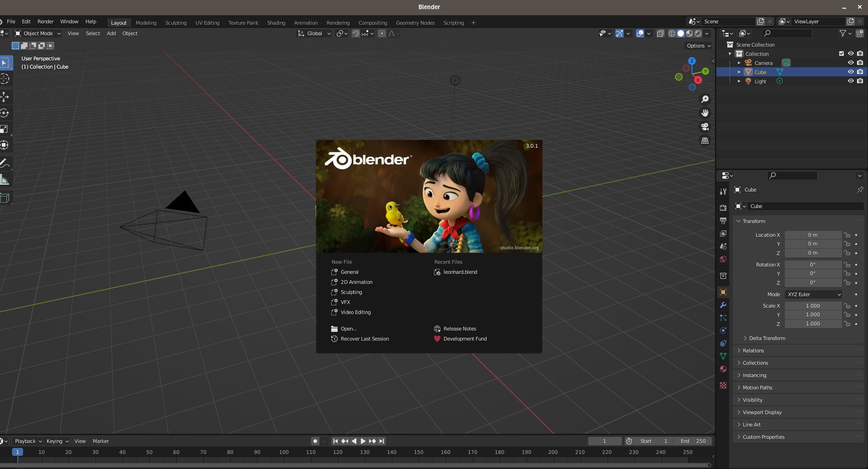Open rotation Mode XYZ Euler dropdown
Screen dimensions: 868x469
click(814, 294)
